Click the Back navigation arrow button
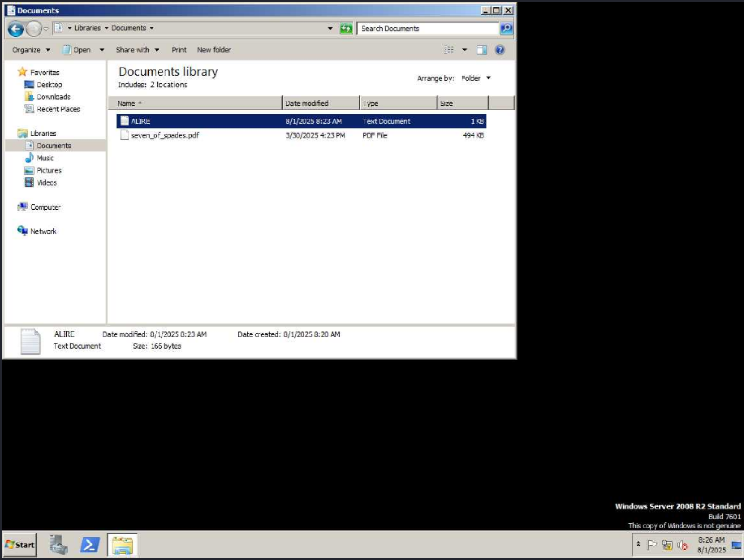The height and width of the screenshot is (560, 744). 16,29
